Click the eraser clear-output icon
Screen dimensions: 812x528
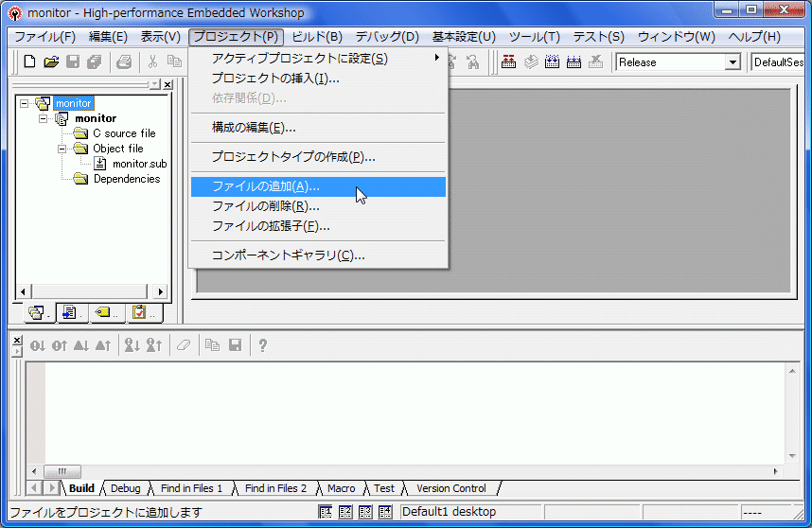[x=184, y=345]
